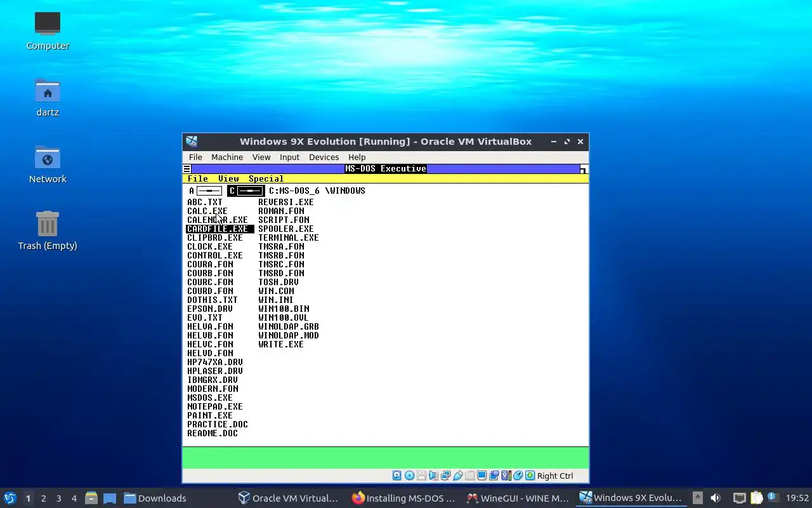
Task: Click the mouse integration icon in status bar
Action: coord(518,476)
